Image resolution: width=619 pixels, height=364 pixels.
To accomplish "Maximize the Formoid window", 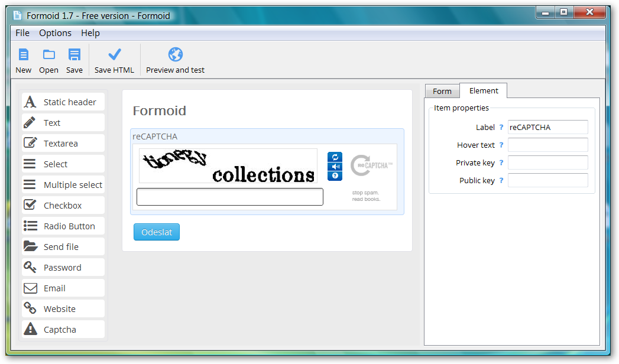I will point(564,12).
